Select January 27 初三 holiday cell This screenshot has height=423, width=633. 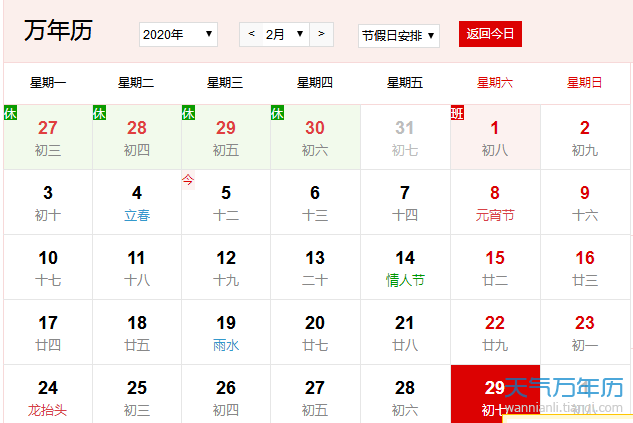48,137
